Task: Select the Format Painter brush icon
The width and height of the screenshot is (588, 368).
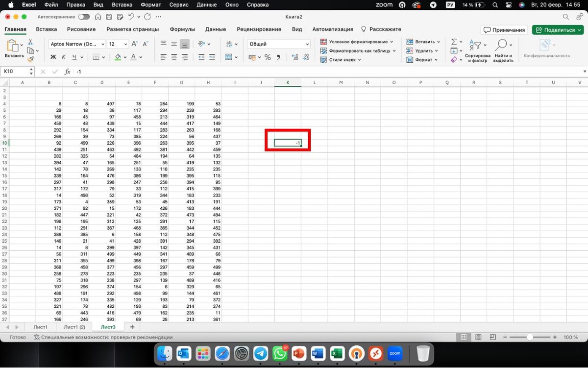Action: pos(30,59)
